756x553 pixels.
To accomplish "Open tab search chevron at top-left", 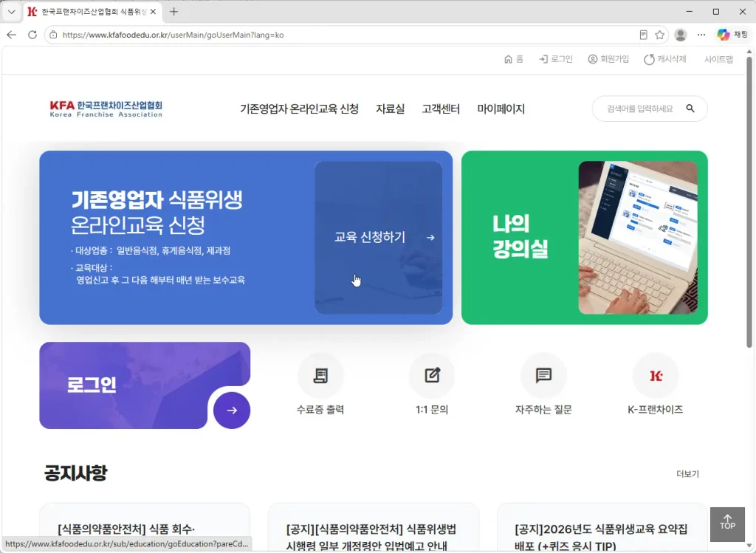I will click(12, 12).
